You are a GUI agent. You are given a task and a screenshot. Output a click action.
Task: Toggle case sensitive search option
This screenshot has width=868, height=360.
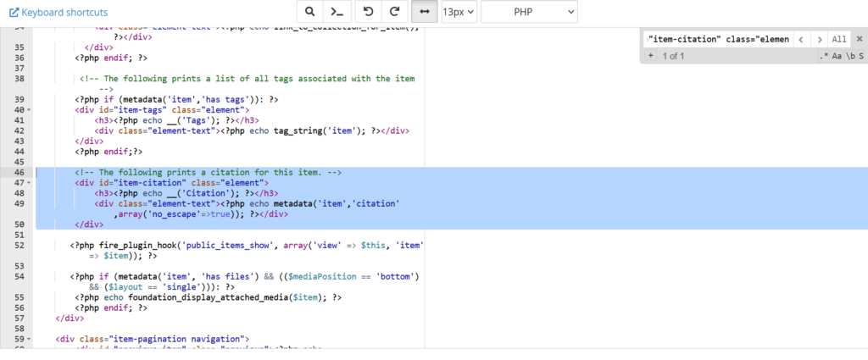coord(837,56)
